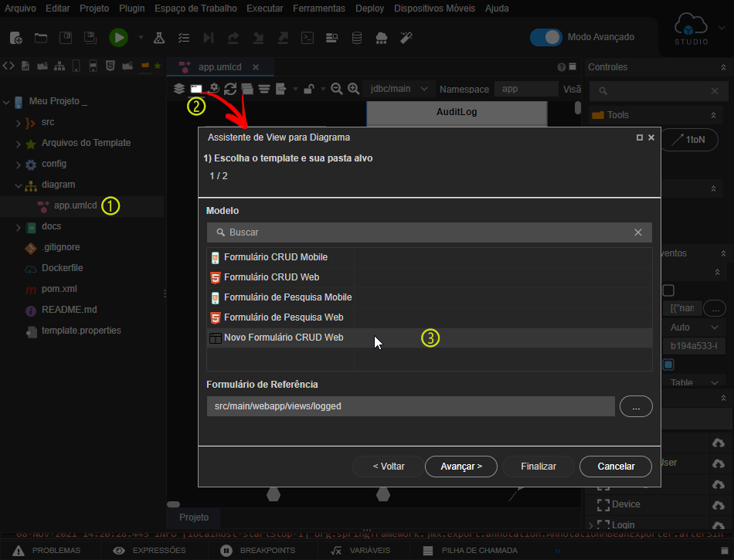This screenshot has height=560, width=734.
Task: Collapse the Tools section
Action: click(713, 115)
